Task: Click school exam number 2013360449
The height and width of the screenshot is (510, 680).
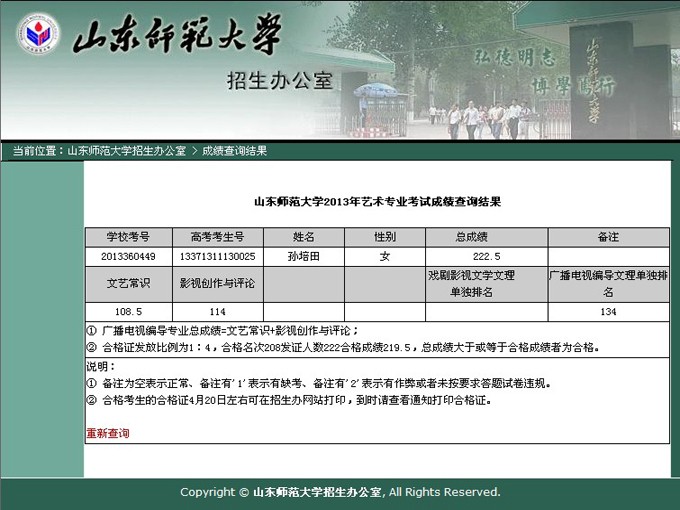Action: 128,256
